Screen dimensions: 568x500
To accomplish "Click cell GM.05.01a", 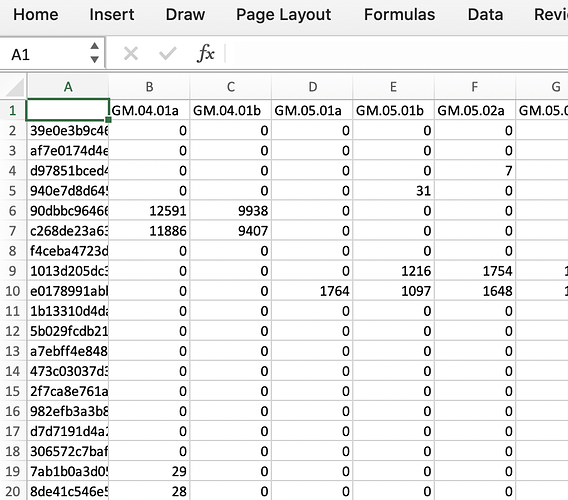I will click(x=312, y=110).
